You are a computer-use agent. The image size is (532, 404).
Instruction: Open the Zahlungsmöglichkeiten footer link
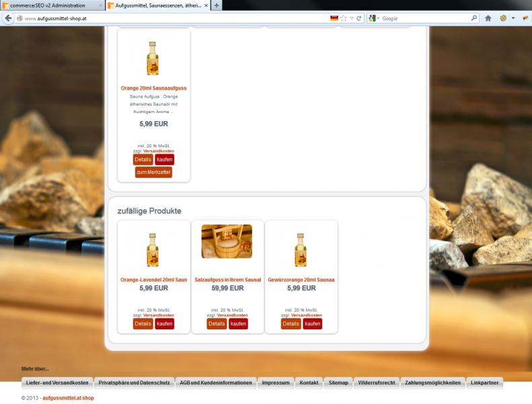tap(432, 382)
